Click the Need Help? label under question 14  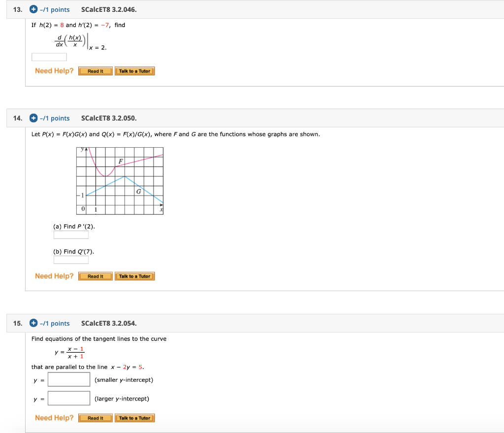pos(54,276)
